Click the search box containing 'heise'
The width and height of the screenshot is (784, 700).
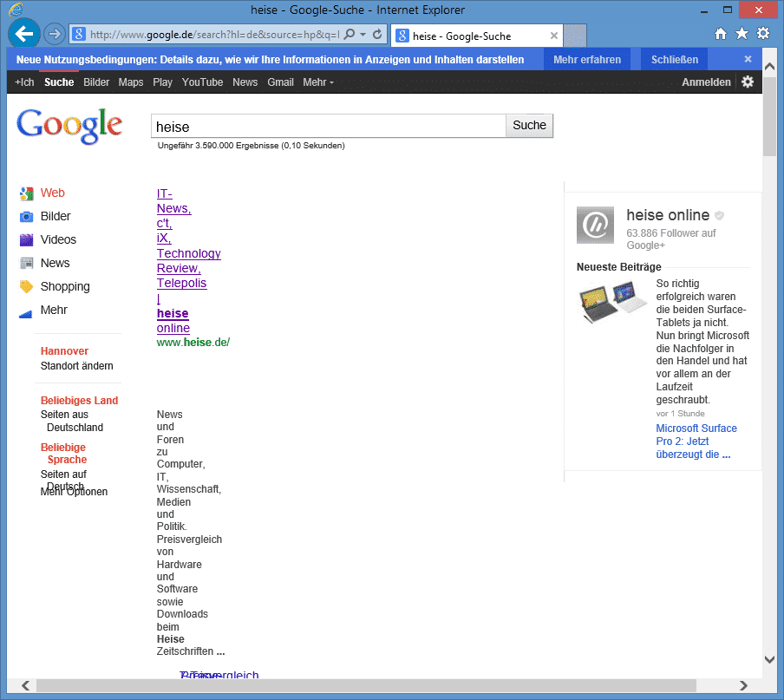pyautogui.click(x=329, y=126)
